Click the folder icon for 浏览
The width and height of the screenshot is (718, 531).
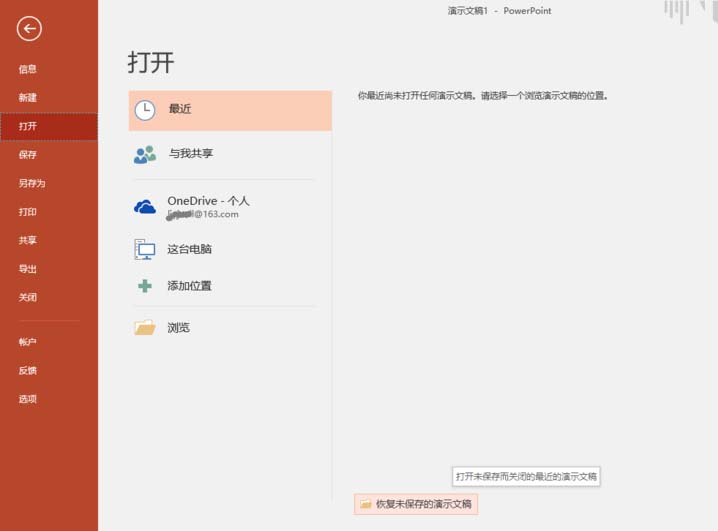[145, 327]
